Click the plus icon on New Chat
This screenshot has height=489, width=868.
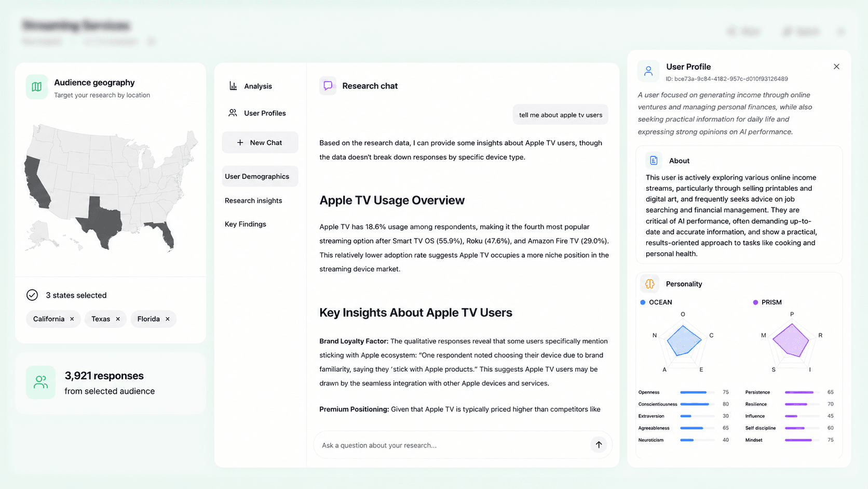click(240, 142)
